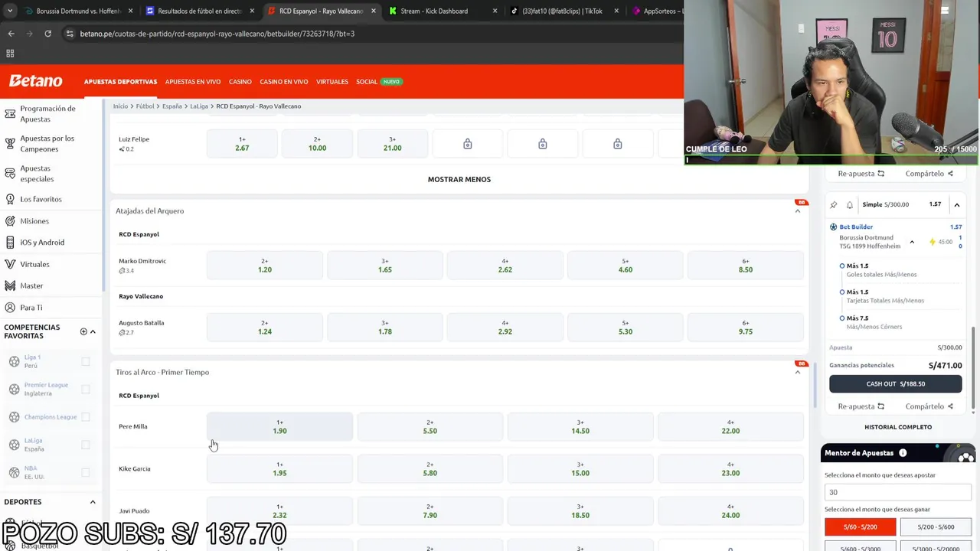Image resolution: width=980 pixels, height=551 pixels.
Task: Open Para Ti profile icon
Action: point(10,308)
